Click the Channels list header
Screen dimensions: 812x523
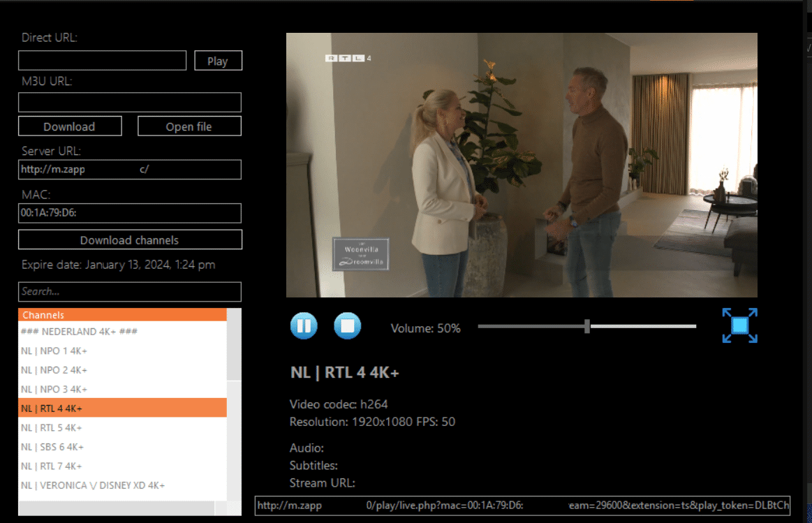coord(122,315)
